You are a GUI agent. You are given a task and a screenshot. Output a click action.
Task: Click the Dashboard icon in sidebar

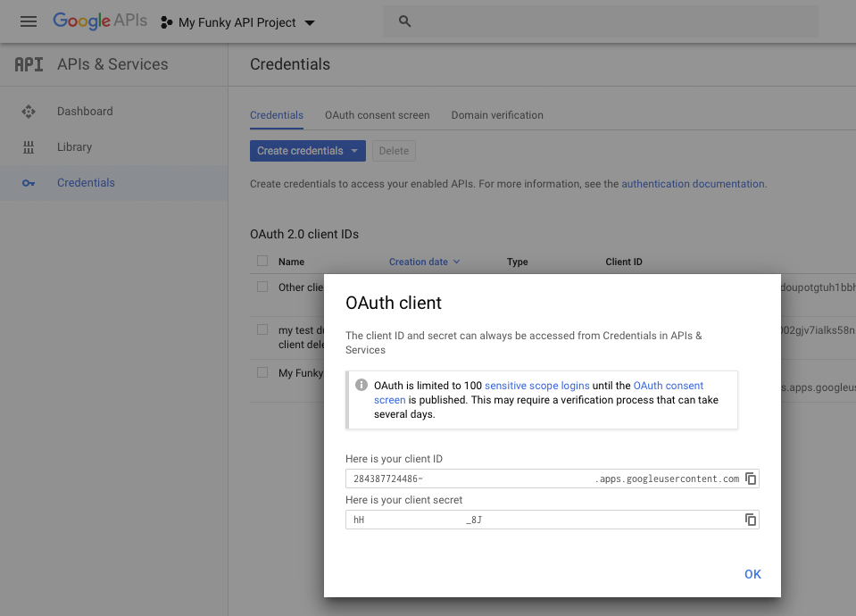click(29, 112)
